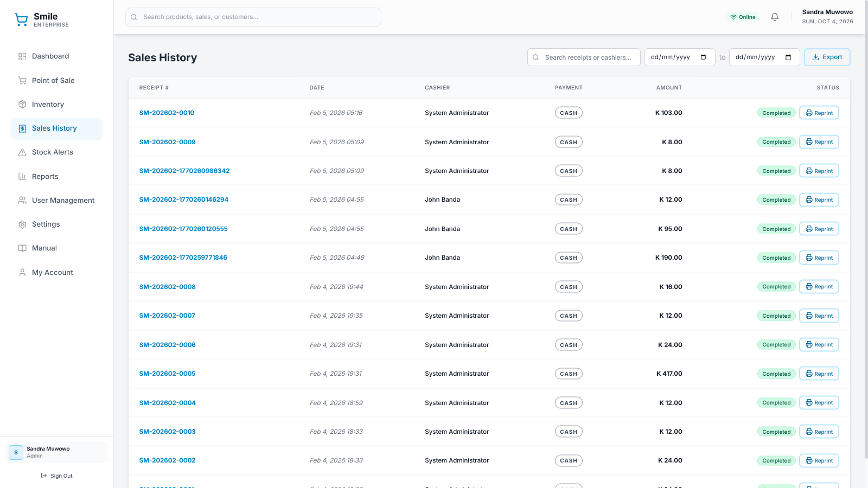Click the start date dd/mm/yyyy field
This screenshot has height=488, width=868.
point(680,57)
